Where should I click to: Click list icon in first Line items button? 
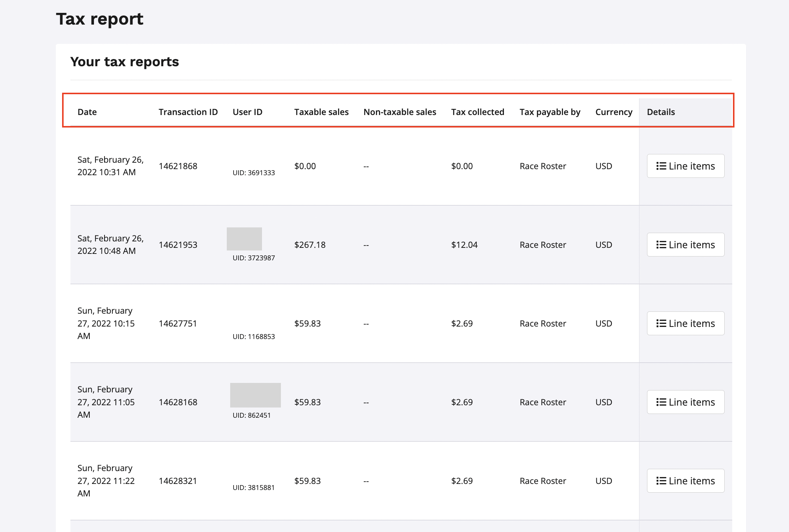[661, 166]
